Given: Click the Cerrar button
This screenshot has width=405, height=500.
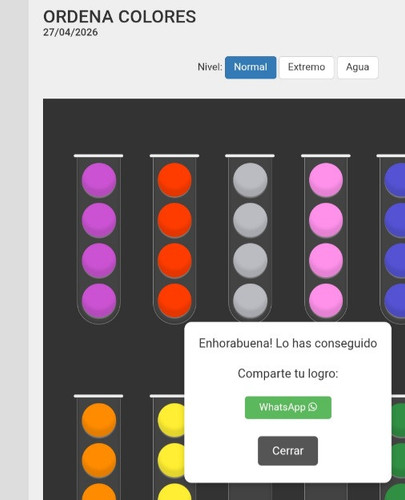Looking at the screenshot, I should click(x=288, y=451).
